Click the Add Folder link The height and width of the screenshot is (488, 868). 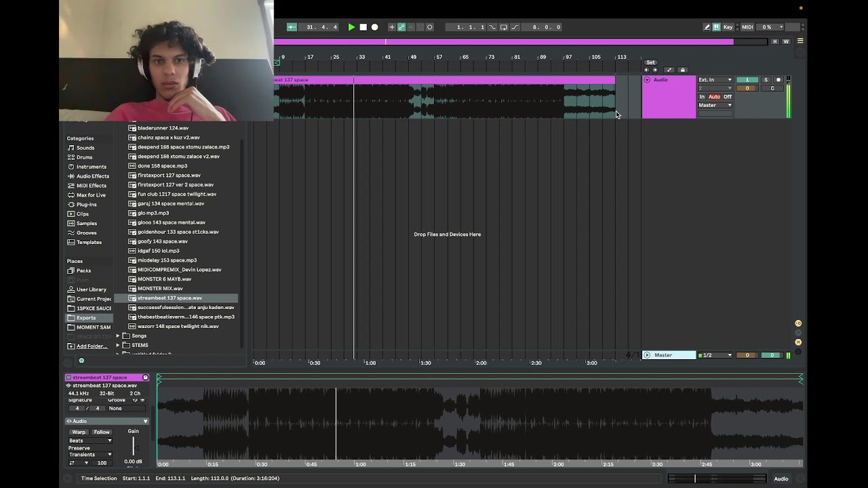(92, 346)
